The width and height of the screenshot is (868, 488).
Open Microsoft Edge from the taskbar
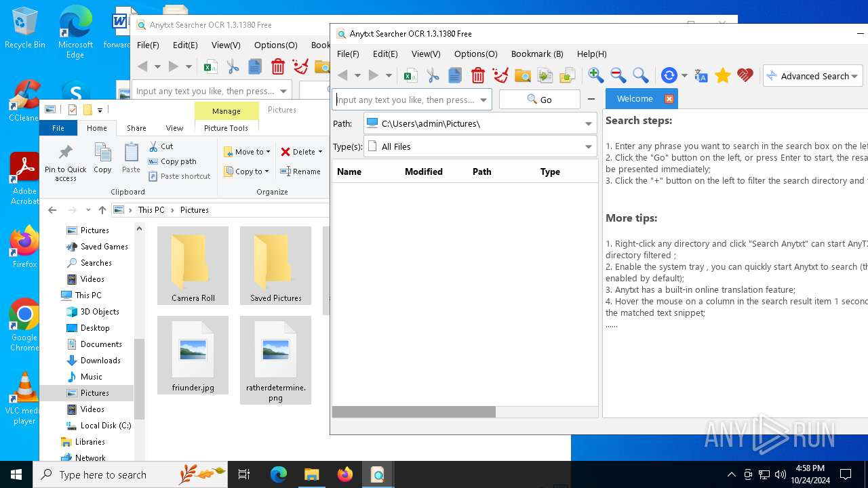279,474
